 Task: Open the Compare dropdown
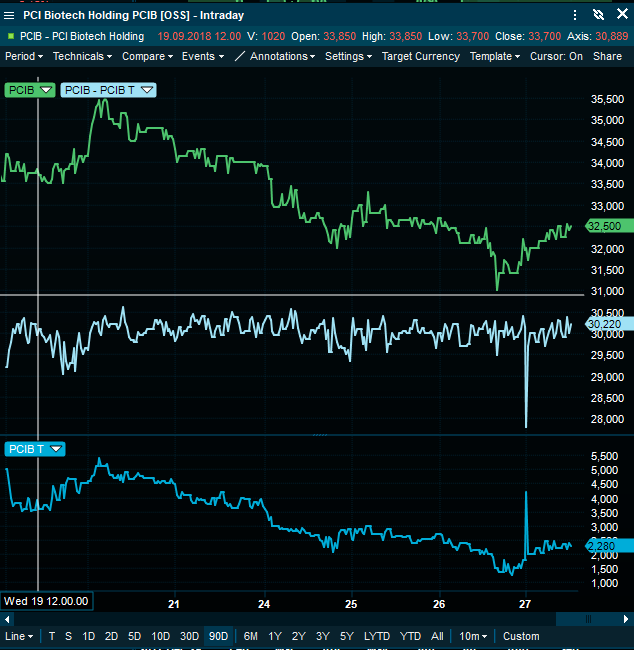click(x=147, y=56)
